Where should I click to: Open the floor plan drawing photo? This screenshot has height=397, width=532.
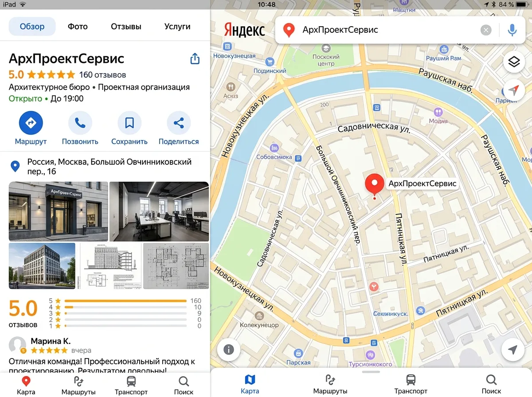tap(176, 266)
